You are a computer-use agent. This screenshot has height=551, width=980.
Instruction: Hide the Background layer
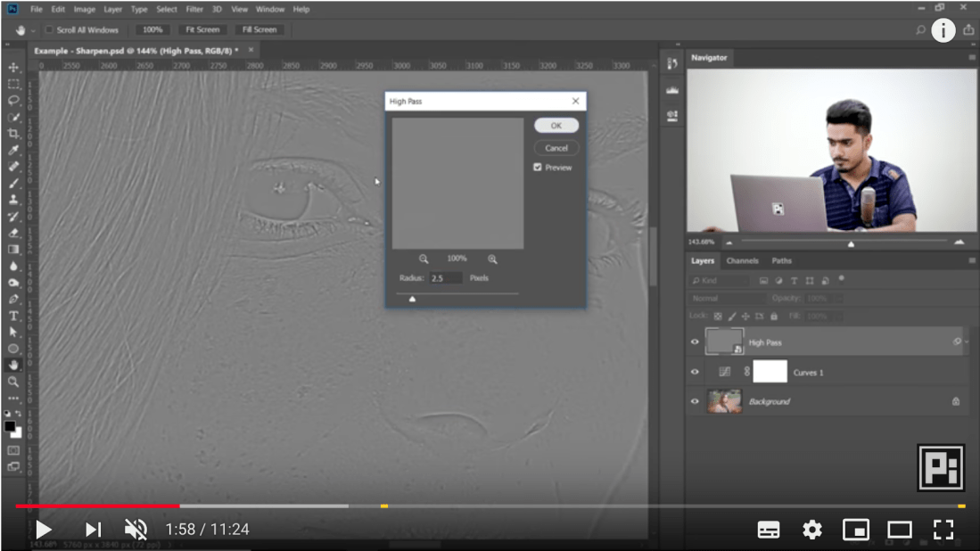point(695,400)
